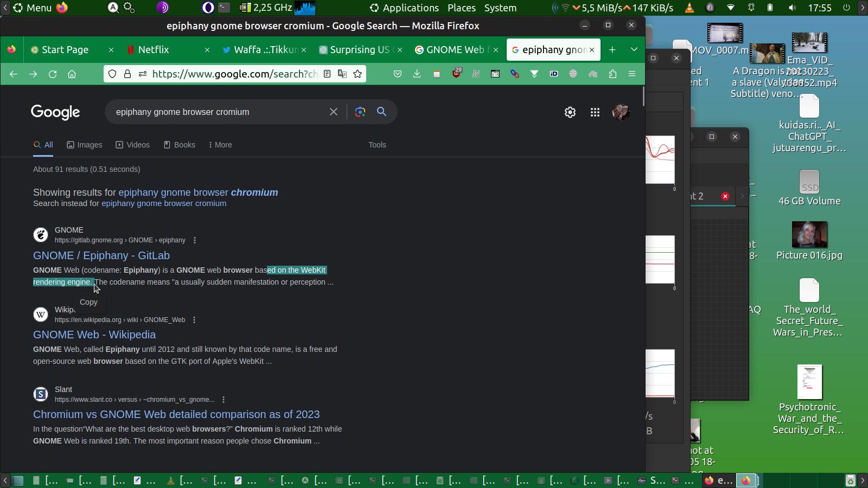
Task: Go back using Firefox back arrow
Action: coord(14,74)
